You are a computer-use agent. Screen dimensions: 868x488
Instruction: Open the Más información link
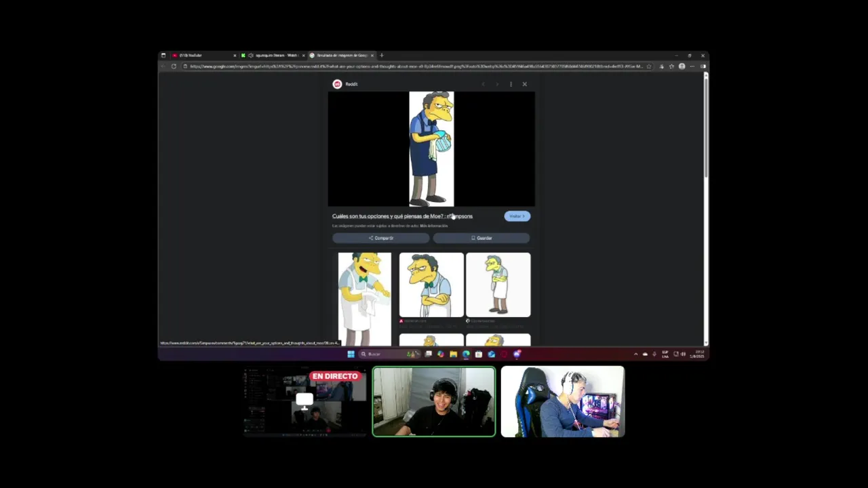coord(434,226)
